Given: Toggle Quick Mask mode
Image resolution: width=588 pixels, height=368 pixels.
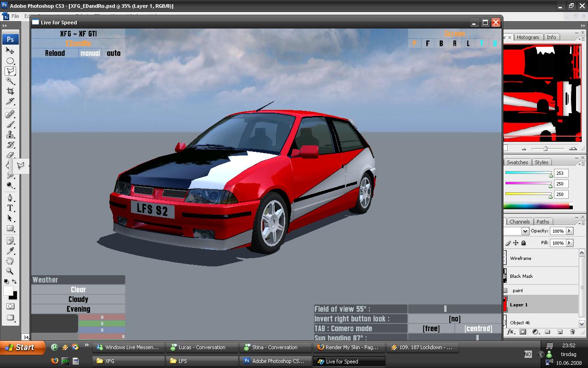Looking at the screenshot, I should coord(10,306).
